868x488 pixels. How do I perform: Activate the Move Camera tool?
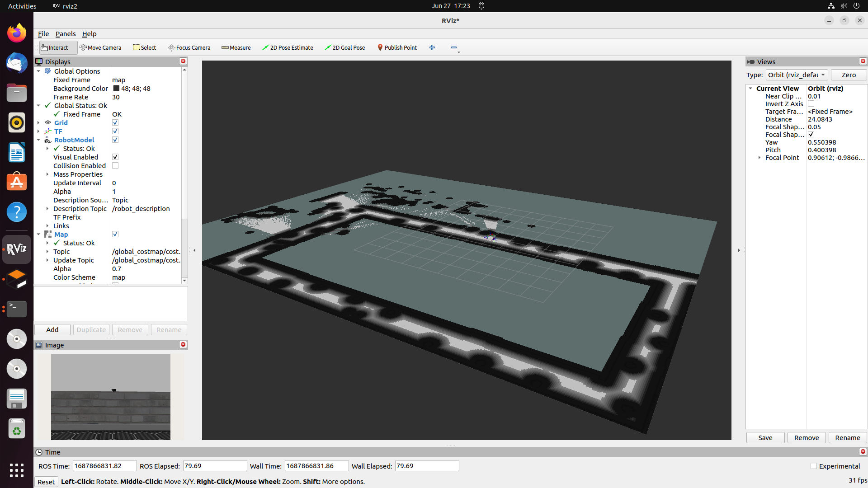click(100, 47)
